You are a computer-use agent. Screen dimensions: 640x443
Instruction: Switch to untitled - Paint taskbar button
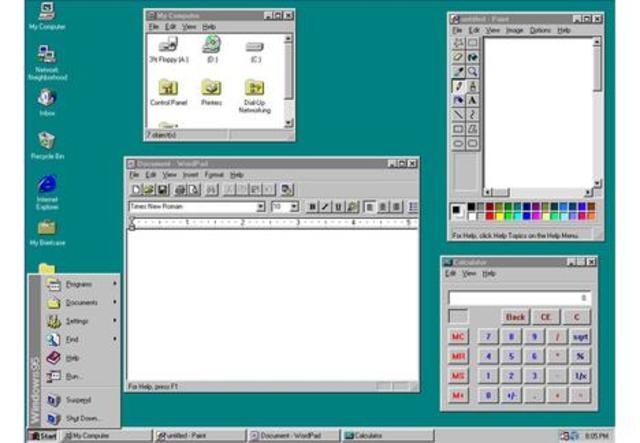click(200, 436)
